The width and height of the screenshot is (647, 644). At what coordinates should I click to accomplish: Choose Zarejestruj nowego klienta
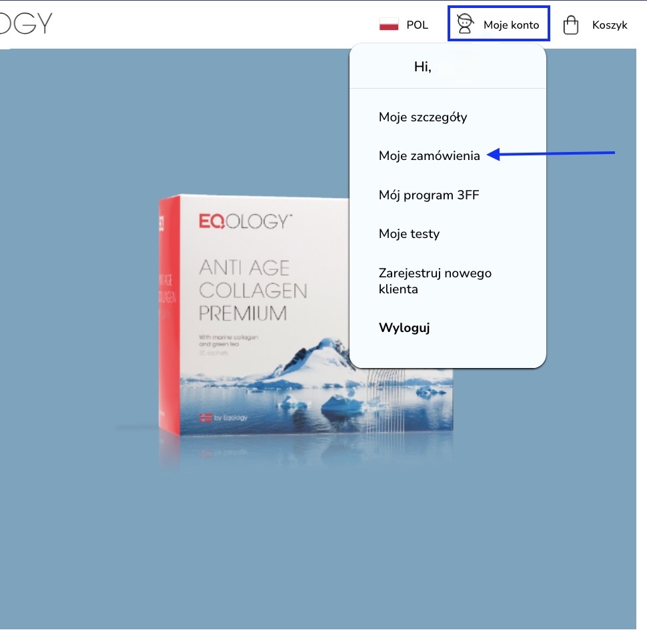(435, 281)
